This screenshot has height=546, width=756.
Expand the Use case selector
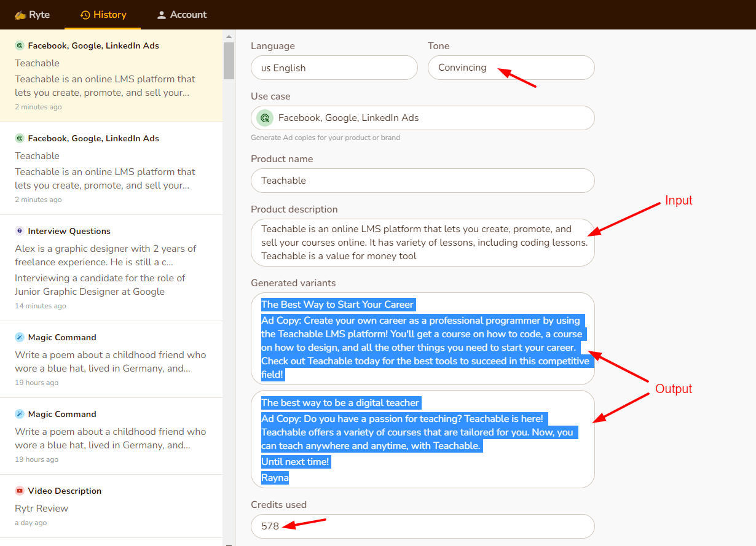(x=422, y=118)
